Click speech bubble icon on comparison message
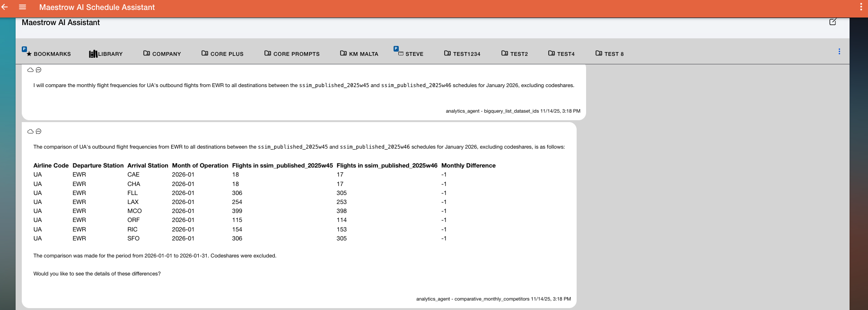Viewport: 868px width, 310px height. pyautogui.click(x=39, y=131)
